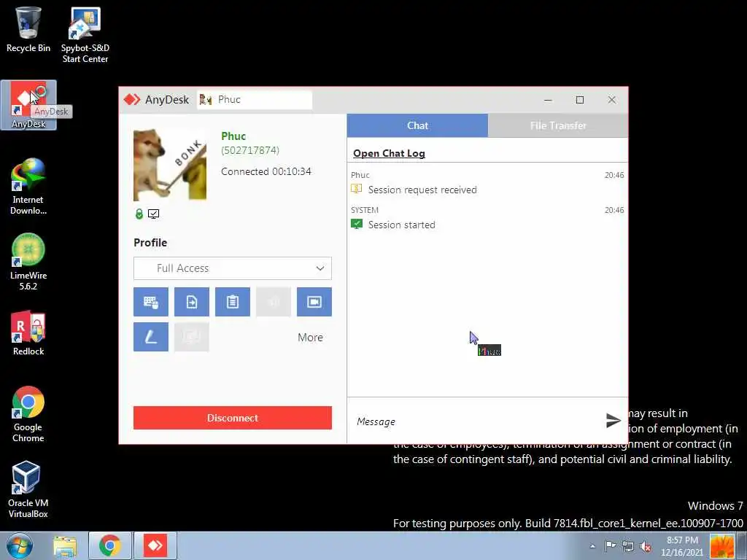Focus the chat Message input field

(476, 421)
